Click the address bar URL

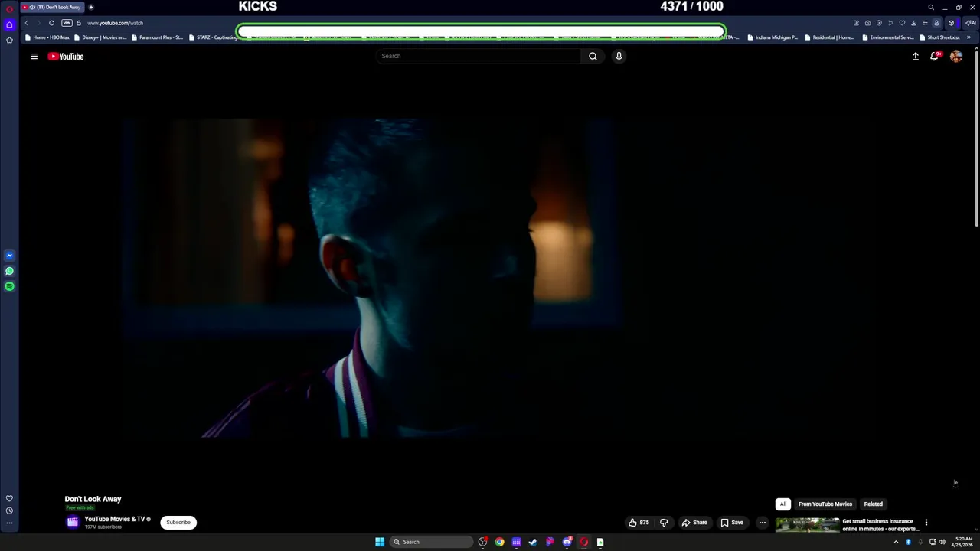click(x=115, y=23)
